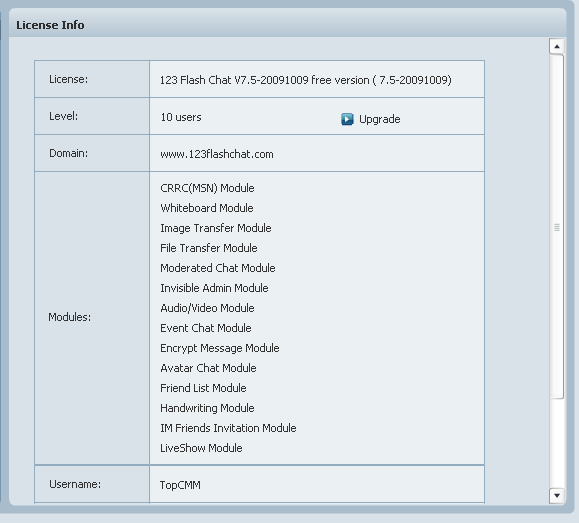Image resolution: width=579 pixels, height=523 pixels.
Task: Click the IM Friends Invitation Module text
Action: tap(228, 428)
